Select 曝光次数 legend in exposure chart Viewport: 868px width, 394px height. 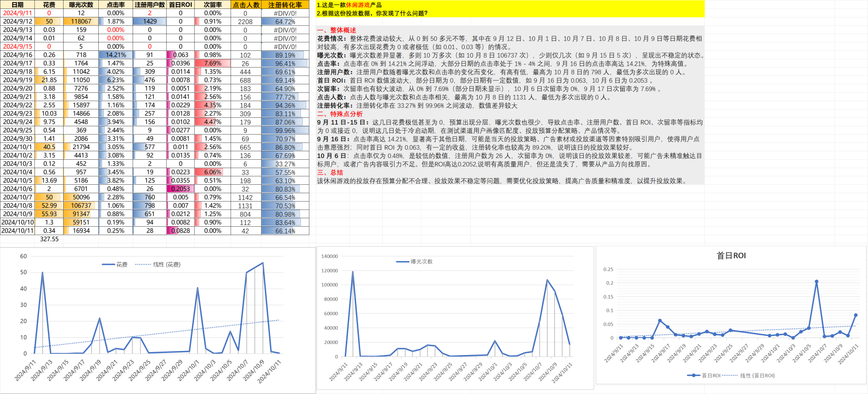(415, 262)
